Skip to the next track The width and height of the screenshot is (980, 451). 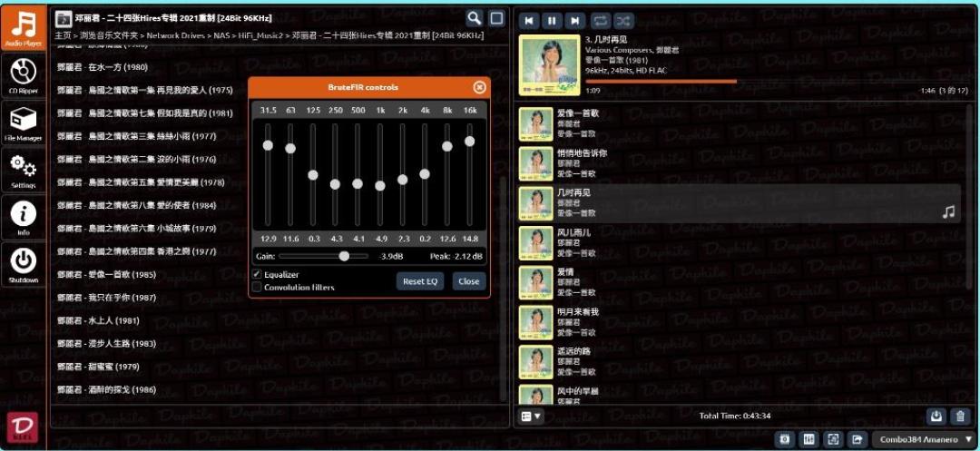(x=575, y=21)
